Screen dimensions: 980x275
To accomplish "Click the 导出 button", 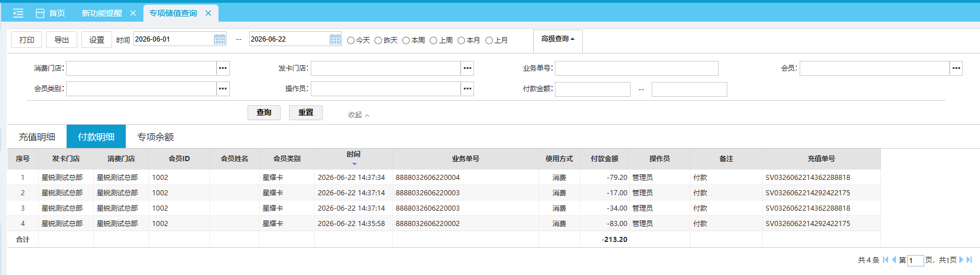I will (61, 40).
